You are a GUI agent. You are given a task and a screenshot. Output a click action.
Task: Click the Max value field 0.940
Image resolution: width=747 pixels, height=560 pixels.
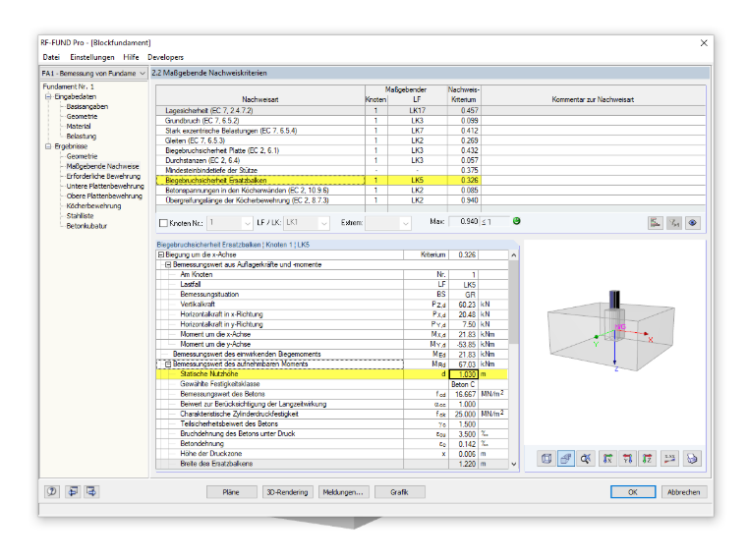464,221
